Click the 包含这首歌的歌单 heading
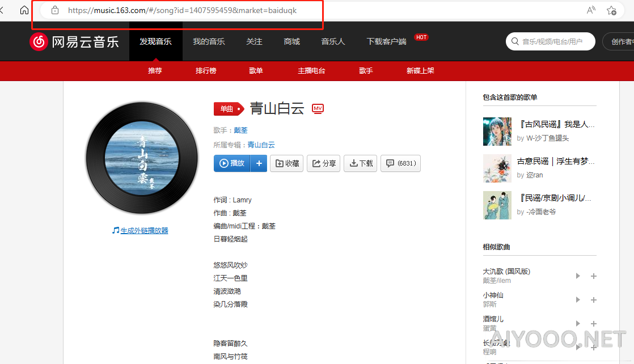Screen dimensions: 634x364 coord(510,97)
